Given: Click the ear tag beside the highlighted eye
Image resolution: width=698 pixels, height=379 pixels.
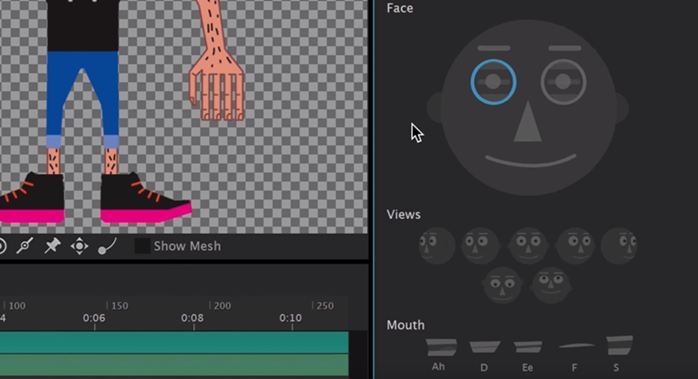Looking at the screenshot, I should point(434,107).
